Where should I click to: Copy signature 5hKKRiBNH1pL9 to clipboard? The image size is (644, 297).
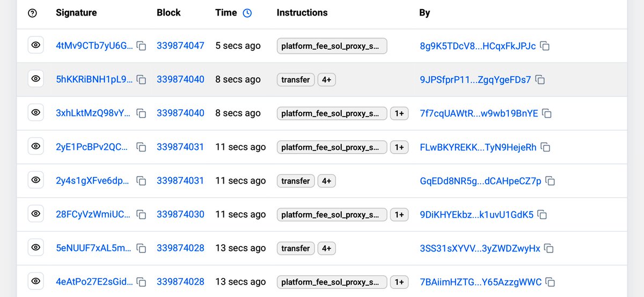pos(141,80)
